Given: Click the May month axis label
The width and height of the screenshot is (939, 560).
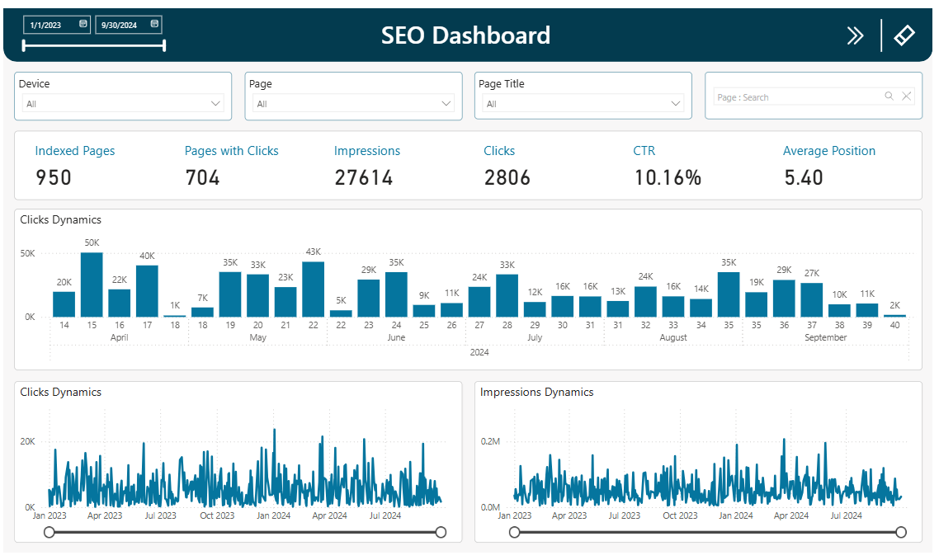Looking at the screenshot, I should point(258,337).
